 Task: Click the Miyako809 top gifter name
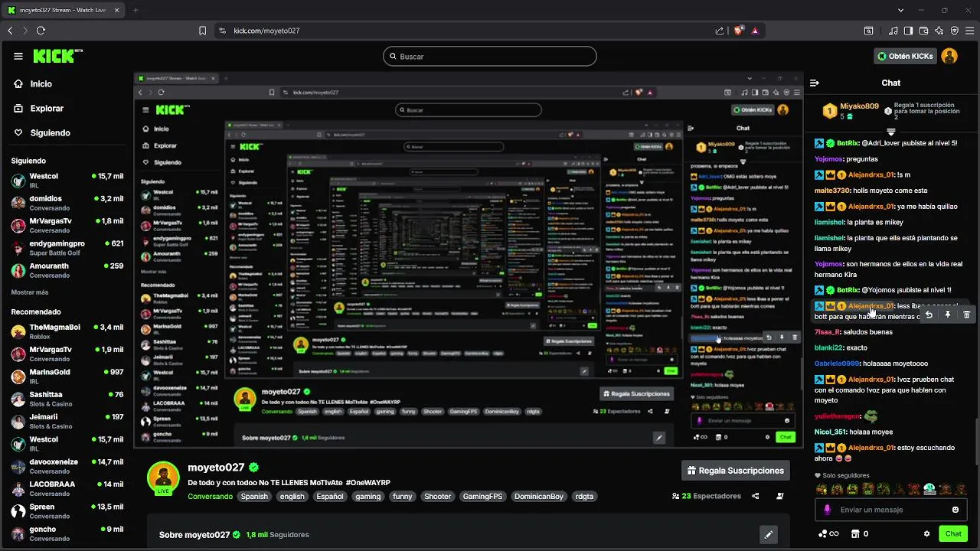[859, 106]
